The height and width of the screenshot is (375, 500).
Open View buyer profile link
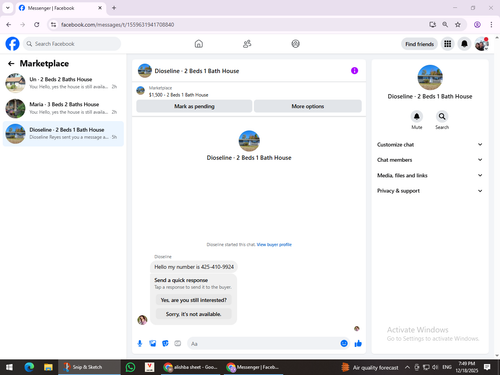point(274,244)
